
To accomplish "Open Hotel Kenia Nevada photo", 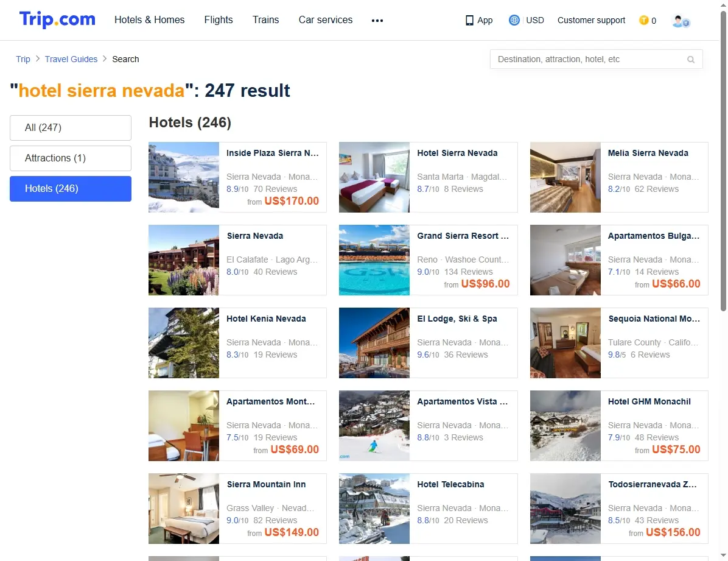I will (184, 342).
